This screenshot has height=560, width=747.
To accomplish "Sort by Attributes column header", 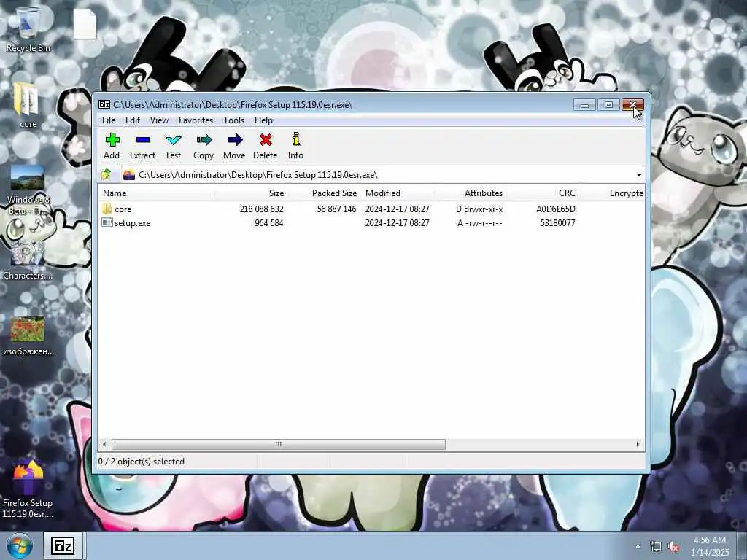I will tap(471, 192).
